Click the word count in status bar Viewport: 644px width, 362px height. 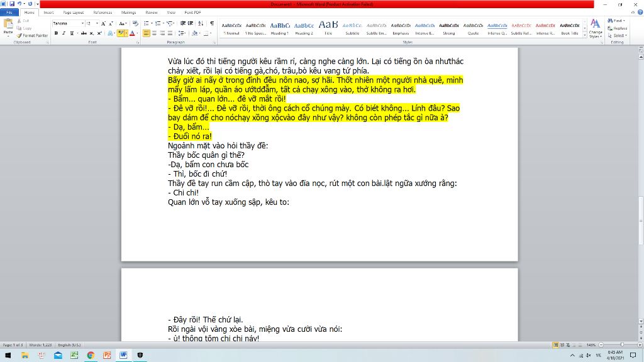click(40, 345)
